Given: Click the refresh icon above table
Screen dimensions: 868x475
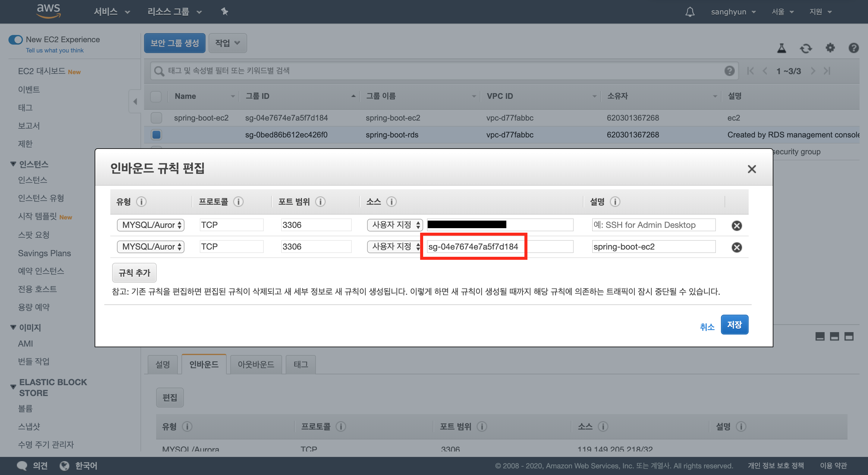Looking at the screenshot, I should [806, 49].
